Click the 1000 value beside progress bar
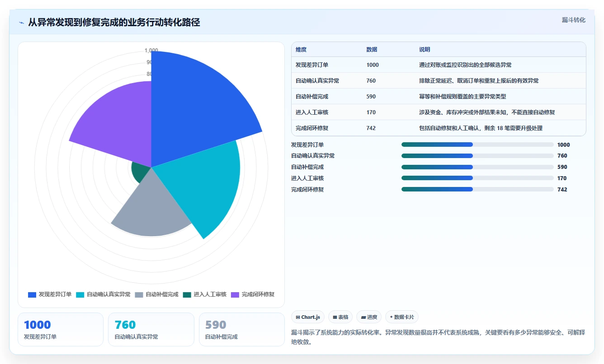Screen dimensions: 604x364 point(564,145)
